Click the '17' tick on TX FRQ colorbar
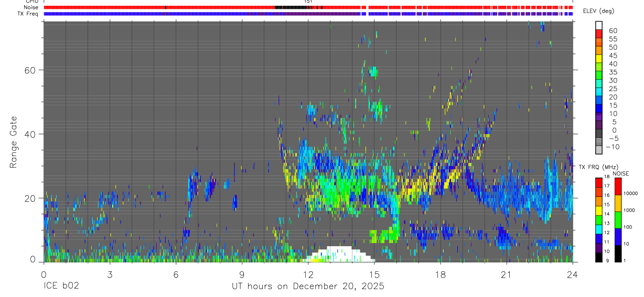This screenshot has height=297, width=644. (607, 186)
